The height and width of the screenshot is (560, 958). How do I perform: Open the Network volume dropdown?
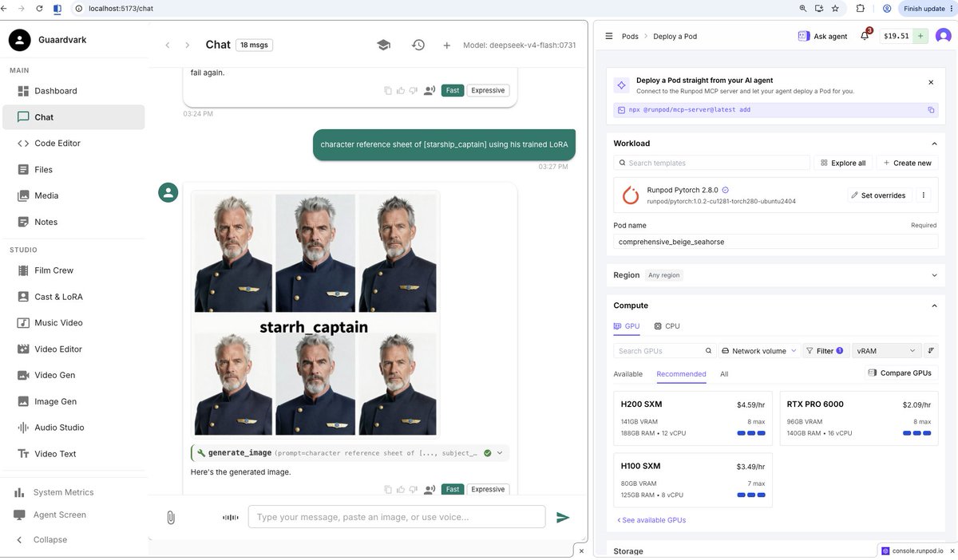pos(759,351)
